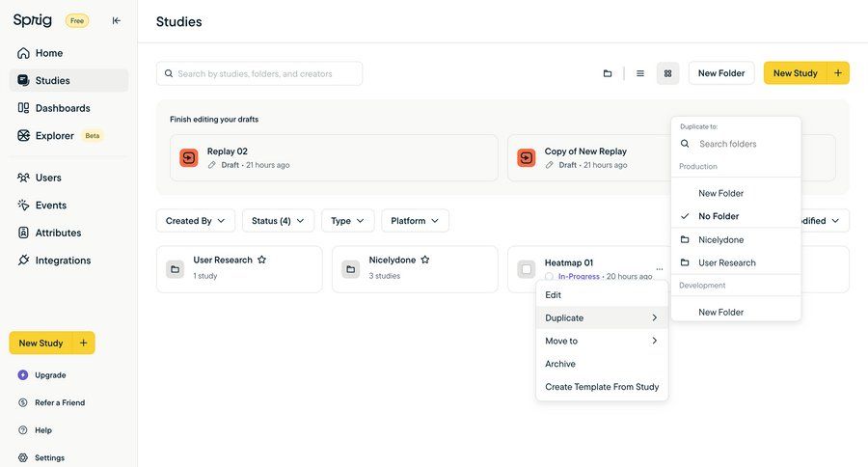Click the In-Progress status label
Screen dimensions: 868x467
pos(579,276)
